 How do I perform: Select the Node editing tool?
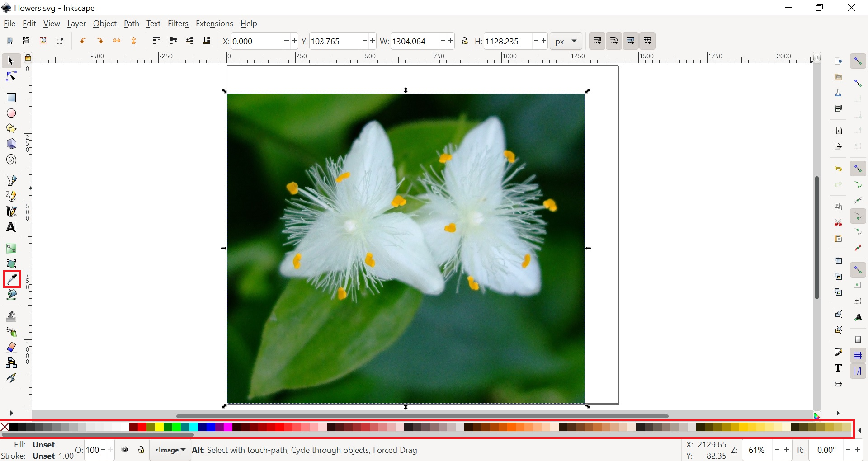coord(11,76)
